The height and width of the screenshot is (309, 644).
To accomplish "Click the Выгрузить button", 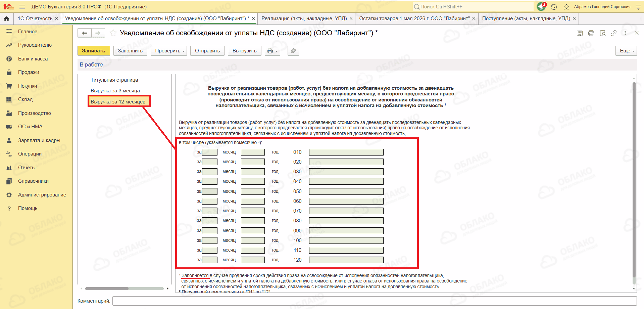I will pyautogui.click(x=245, y=51).
